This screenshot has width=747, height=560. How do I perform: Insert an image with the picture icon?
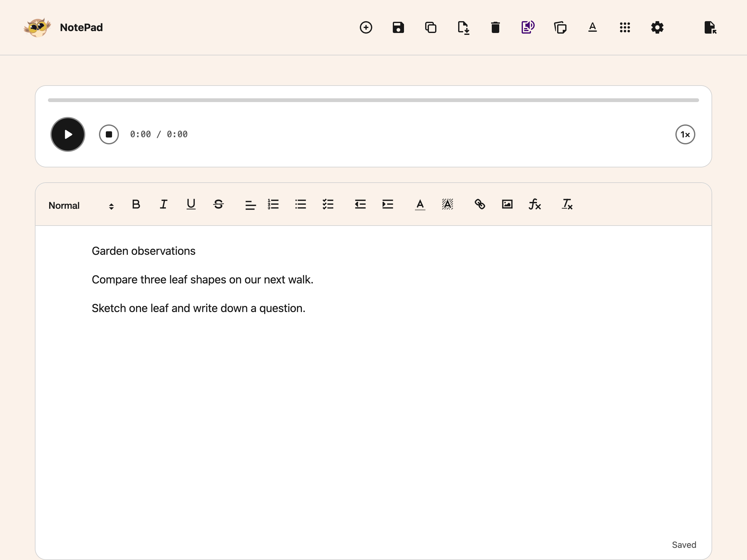point(507,204)
